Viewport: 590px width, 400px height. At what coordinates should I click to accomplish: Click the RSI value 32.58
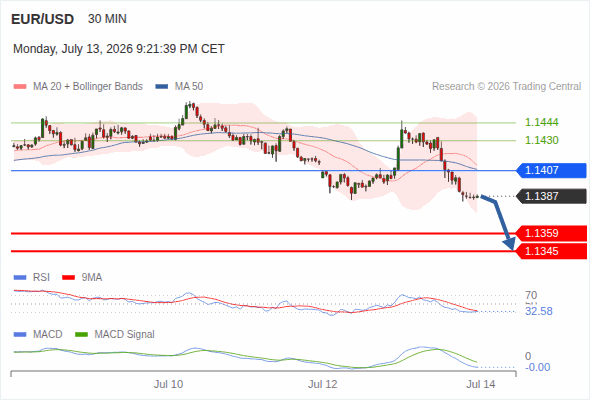pos(539,312)
